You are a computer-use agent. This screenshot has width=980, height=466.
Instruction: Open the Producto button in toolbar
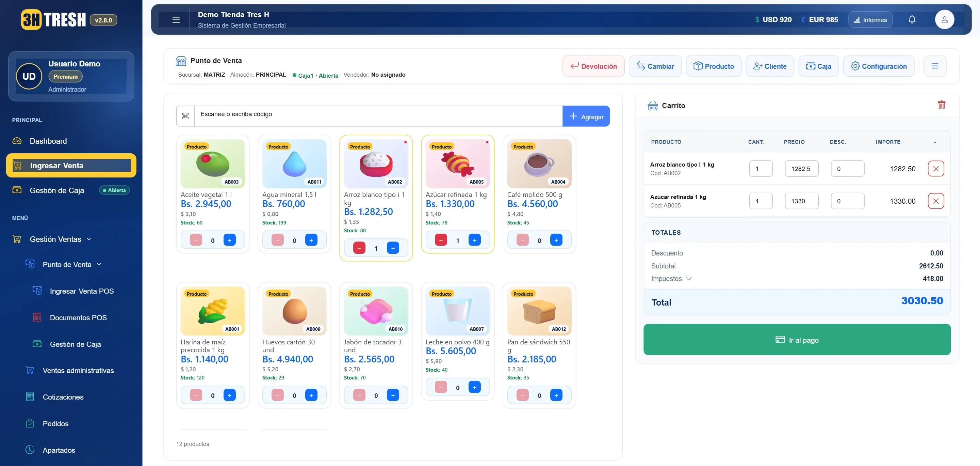tap(714, 66)
